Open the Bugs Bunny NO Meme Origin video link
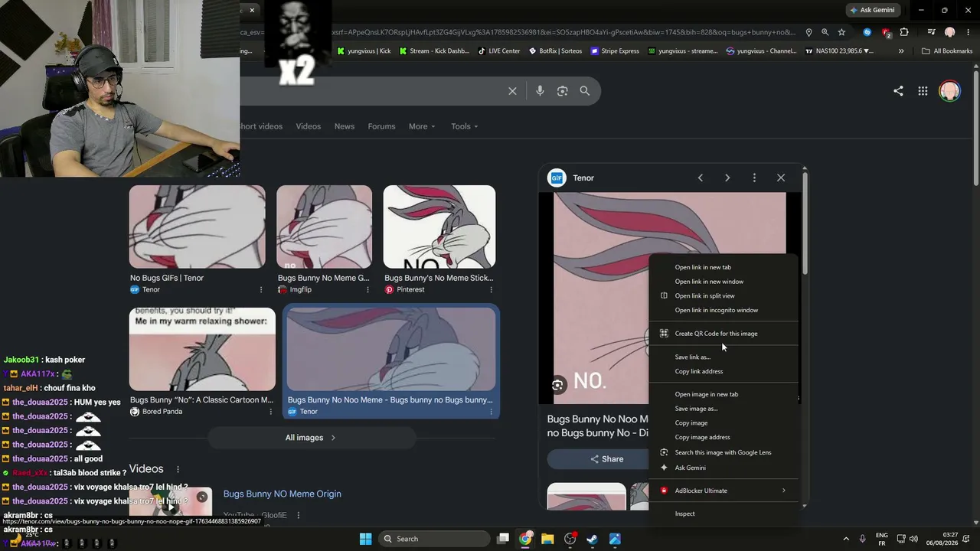 coord(283,494)
